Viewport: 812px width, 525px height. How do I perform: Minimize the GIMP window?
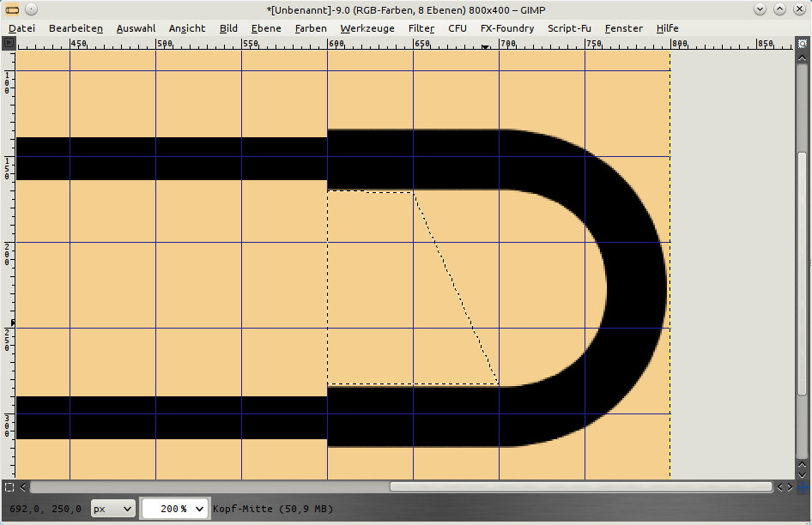click(760, 9)
